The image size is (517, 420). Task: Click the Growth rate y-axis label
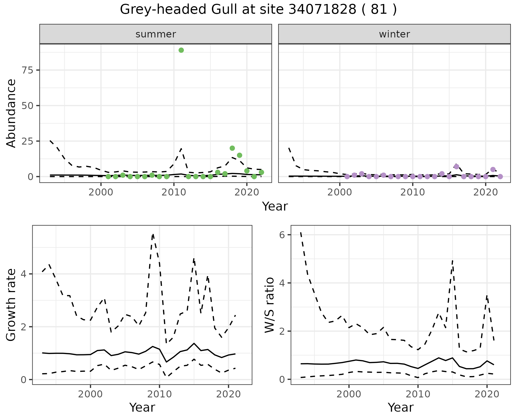[x=11, y=305]
